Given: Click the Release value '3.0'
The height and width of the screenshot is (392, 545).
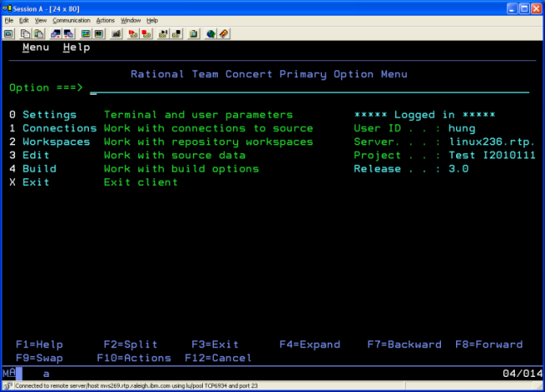Looking at the screenshot, I should point(459,168).
